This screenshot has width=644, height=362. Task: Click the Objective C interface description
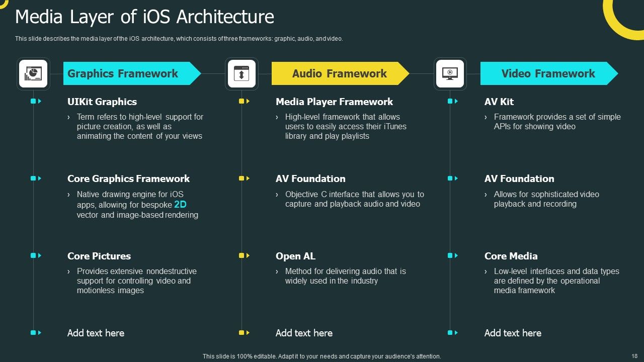[355, 199]
